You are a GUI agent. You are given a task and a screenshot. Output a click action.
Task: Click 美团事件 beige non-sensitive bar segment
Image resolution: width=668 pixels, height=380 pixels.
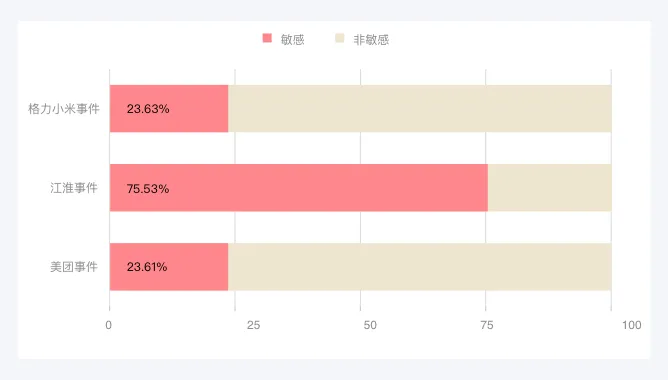(x=420, y=267)
